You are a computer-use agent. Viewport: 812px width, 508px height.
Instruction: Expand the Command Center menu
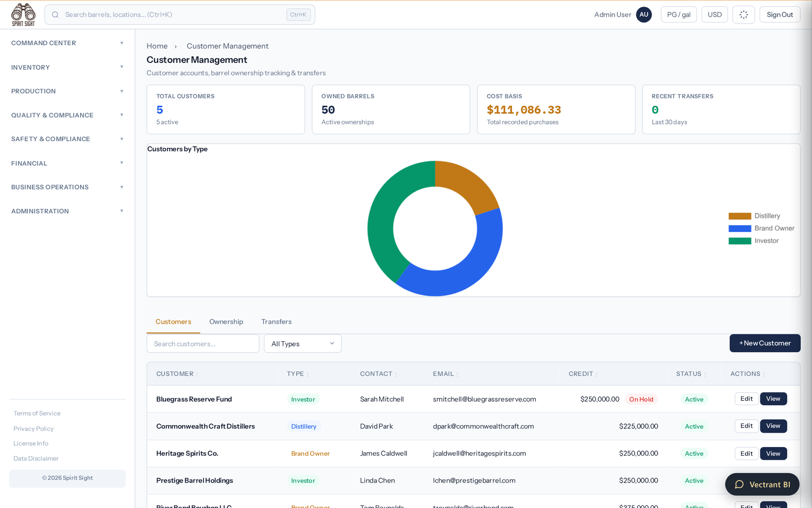pyautogui.click(x=67, y=43)
